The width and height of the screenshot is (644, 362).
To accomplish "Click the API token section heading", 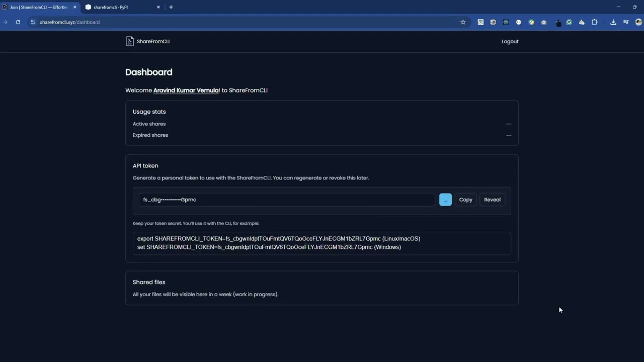I will tap(145, 165).
